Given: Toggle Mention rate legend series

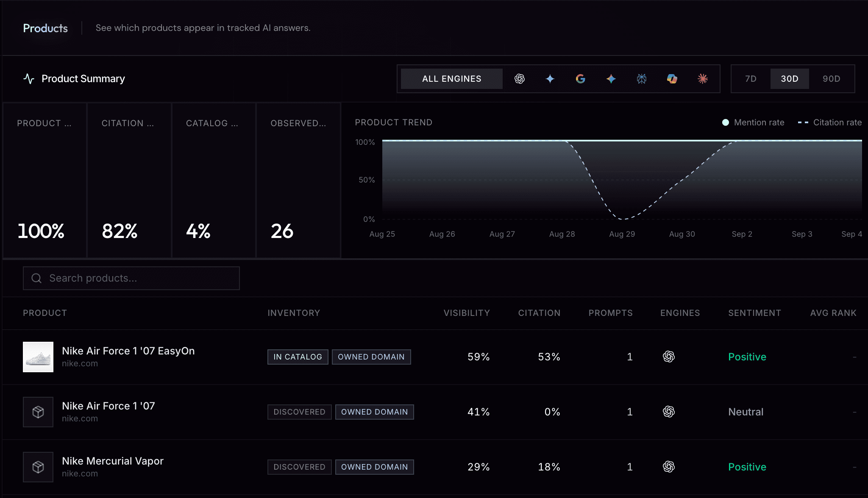Looking at the screenshot, I should tap(753, 122).
